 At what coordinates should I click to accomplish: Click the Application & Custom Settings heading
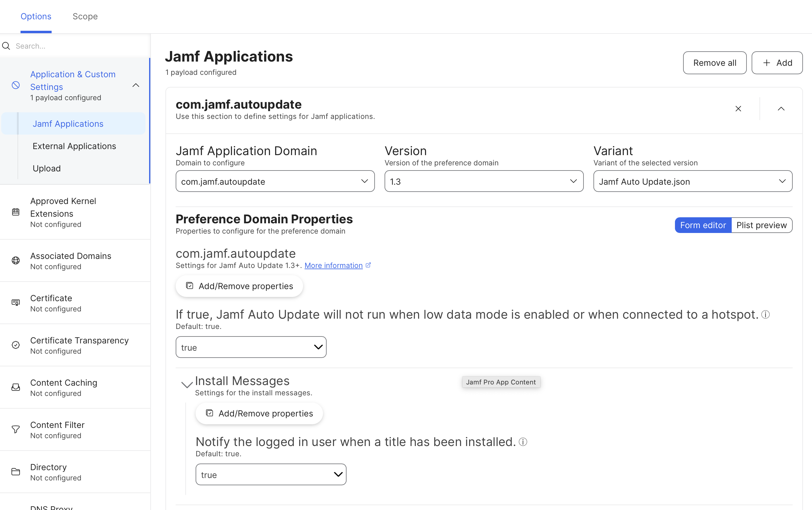pos(73,81)
